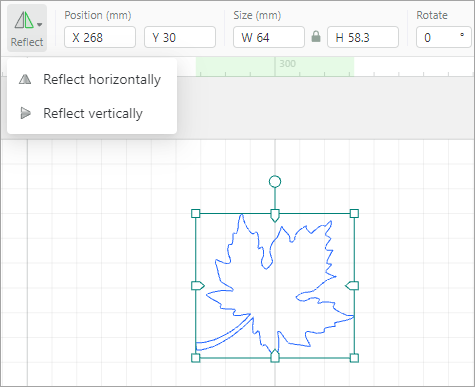
Task: Toggle the aspect ratio lock icon
Action: point(316,36)
